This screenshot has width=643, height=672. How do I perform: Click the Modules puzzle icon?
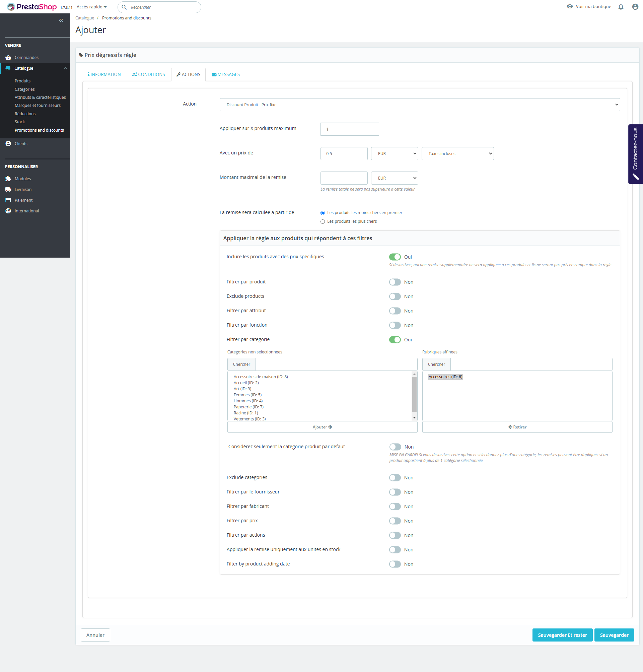[8, 179]
